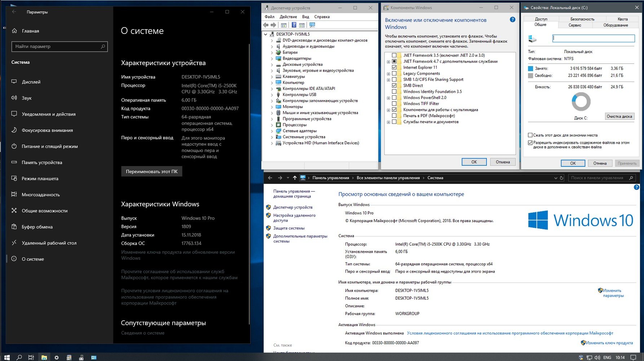
Task: Enable Windows TIFF IFilter checkbox
Action: (394, 104)
